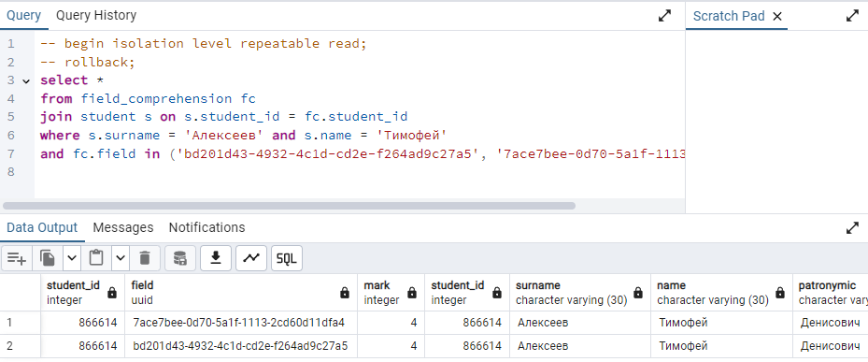Open the Messages tab

point(123,227)
